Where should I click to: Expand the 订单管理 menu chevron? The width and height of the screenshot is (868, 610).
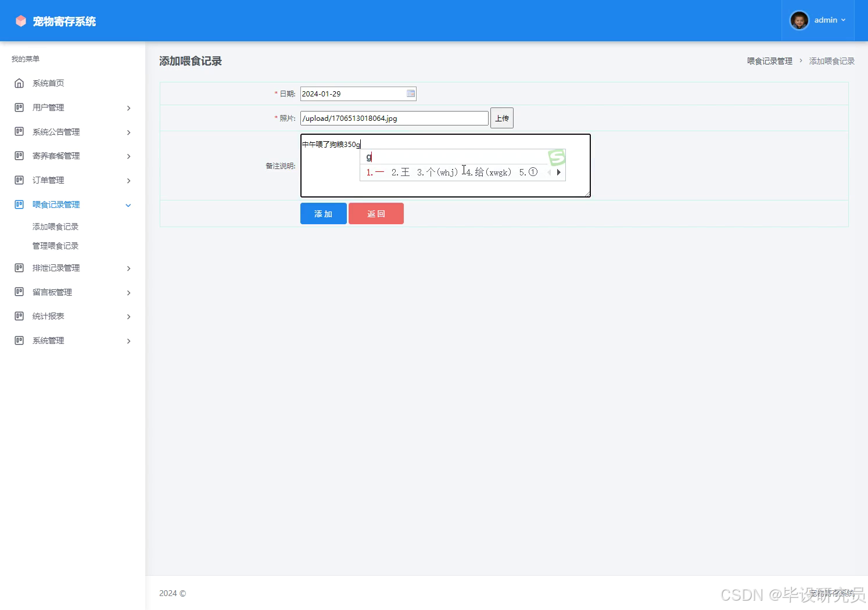128,181
